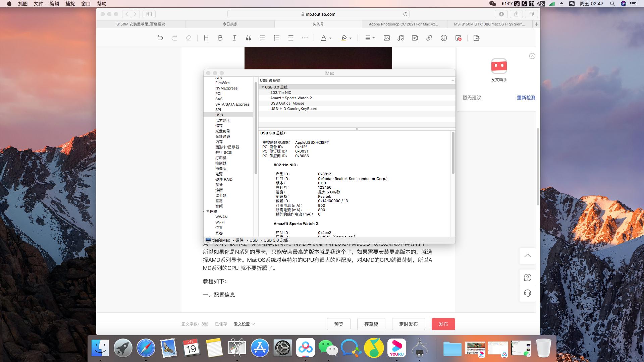Click the 发布 publish button
The height and width of the screenshot is (362, 644).
(443, 324)
